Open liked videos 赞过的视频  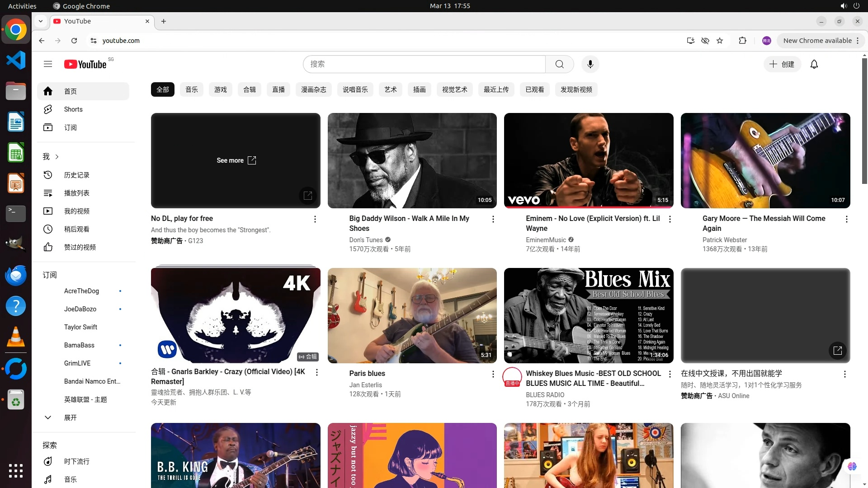click(80, 247)
